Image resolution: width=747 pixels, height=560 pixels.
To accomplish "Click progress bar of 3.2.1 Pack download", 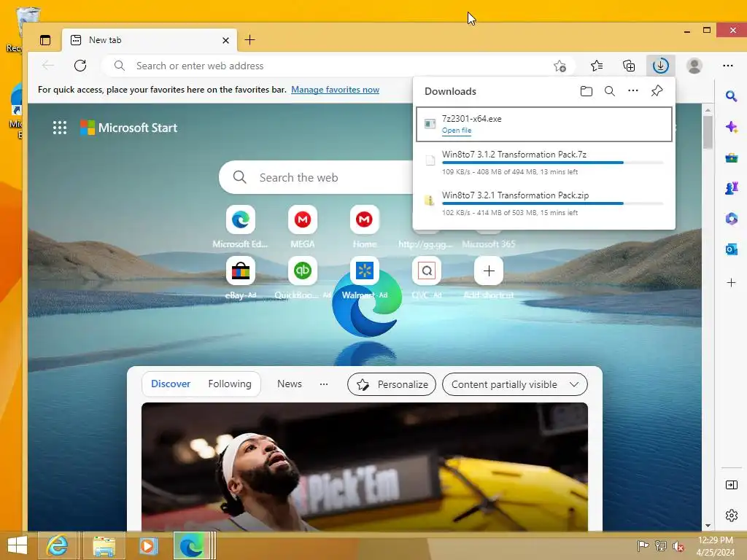I will tap(553, 204).
